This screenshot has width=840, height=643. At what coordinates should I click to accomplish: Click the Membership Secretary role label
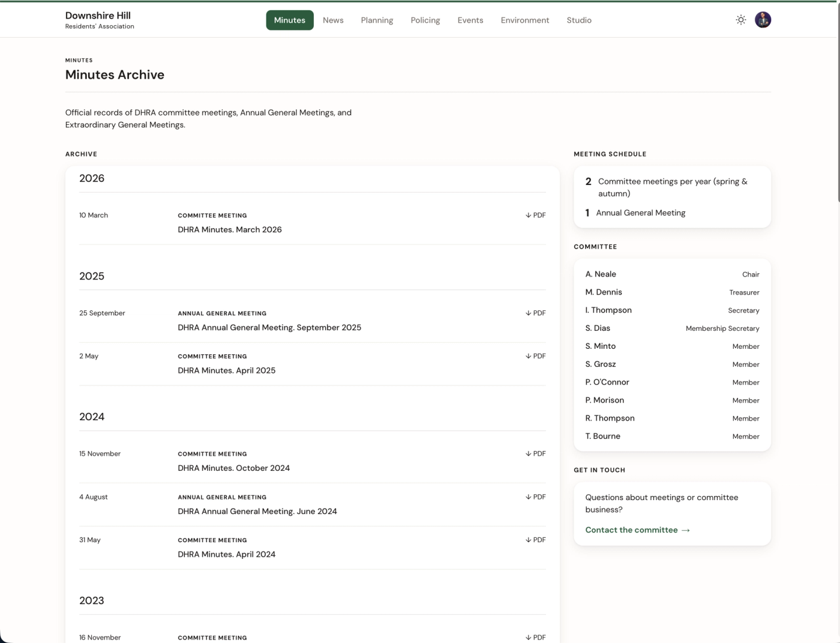click(722, 328)
